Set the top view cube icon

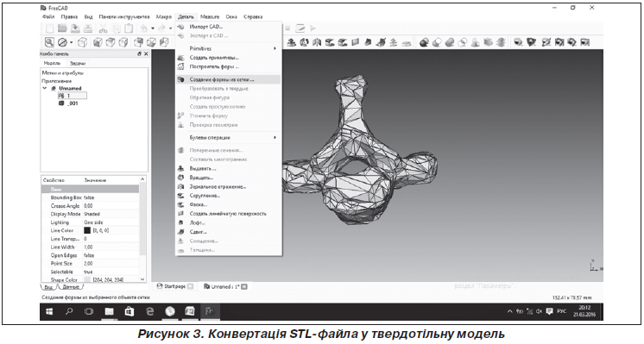coord(110,42)
